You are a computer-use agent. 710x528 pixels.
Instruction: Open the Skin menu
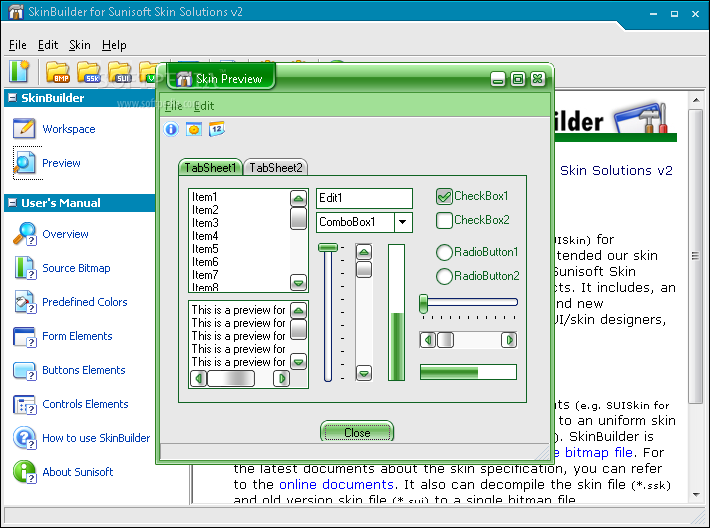pos(80,45)
